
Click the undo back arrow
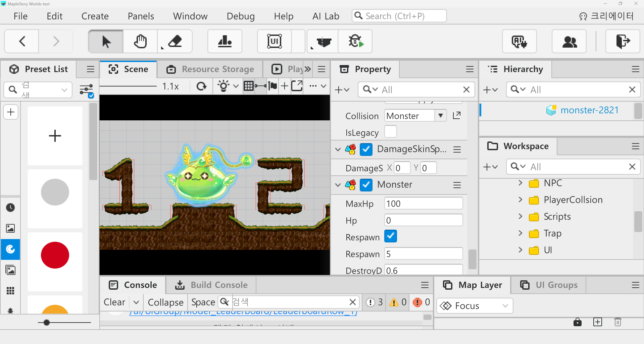coord(22,41)
